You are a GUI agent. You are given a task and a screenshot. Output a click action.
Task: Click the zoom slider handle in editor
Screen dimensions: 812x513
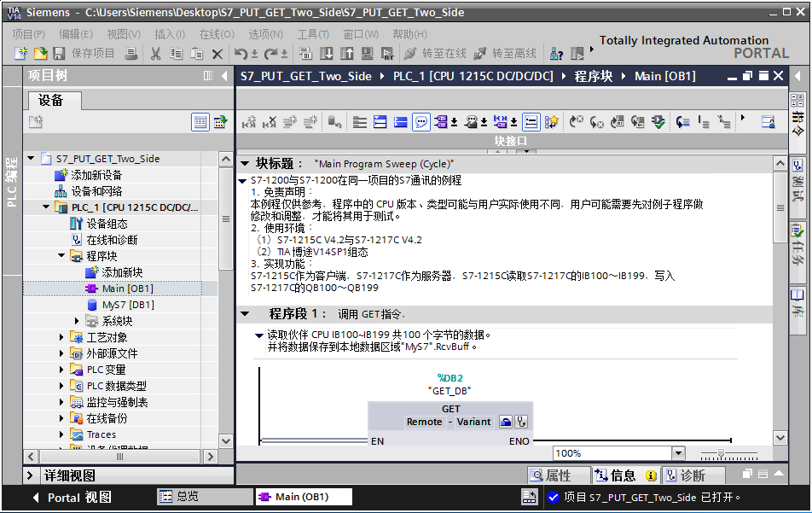click(721, 453)
